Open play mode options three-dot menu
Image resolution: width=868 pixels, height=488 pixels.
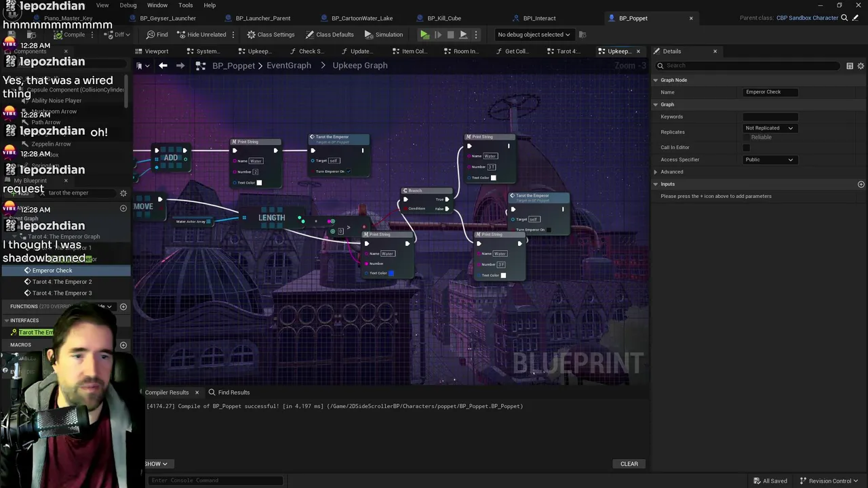pos(475,35)
